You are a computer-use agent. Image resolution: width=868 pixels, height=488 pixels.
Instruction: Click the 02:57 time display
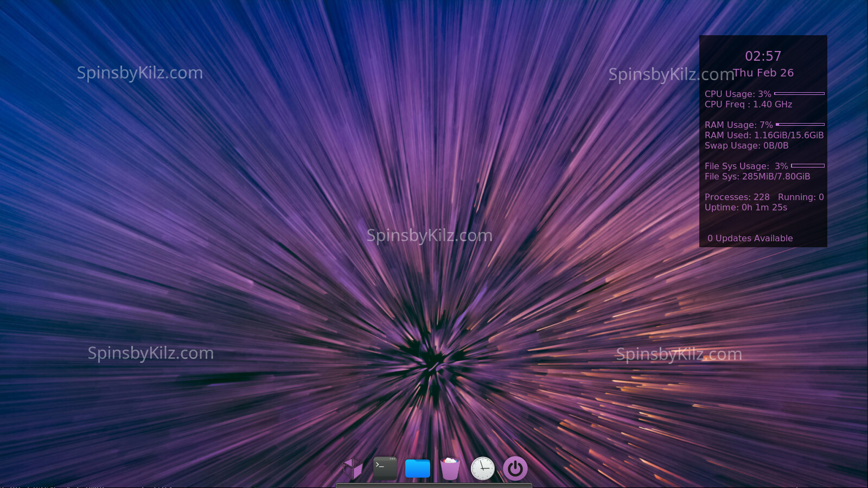click(763, 56)
